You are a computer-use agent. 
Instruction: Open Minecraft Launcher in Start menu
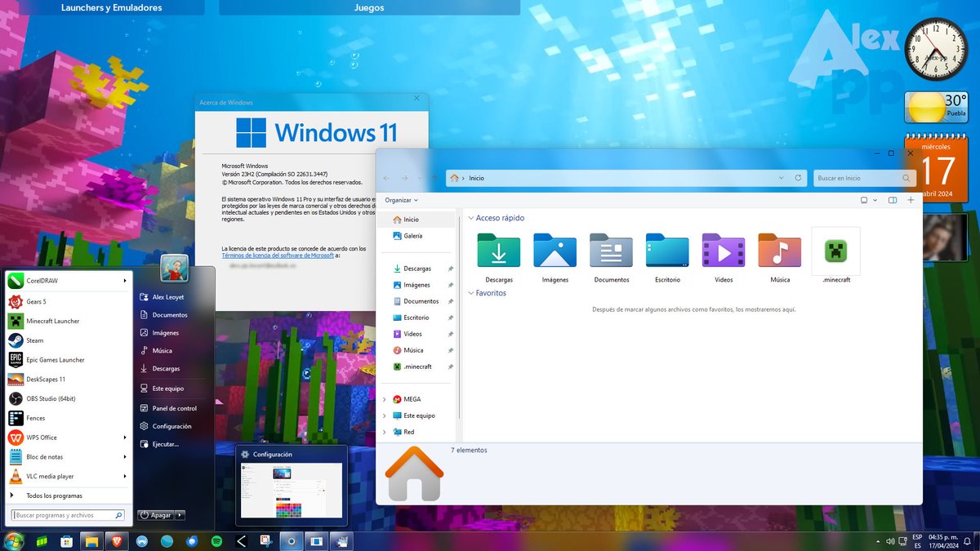point(69,321)
